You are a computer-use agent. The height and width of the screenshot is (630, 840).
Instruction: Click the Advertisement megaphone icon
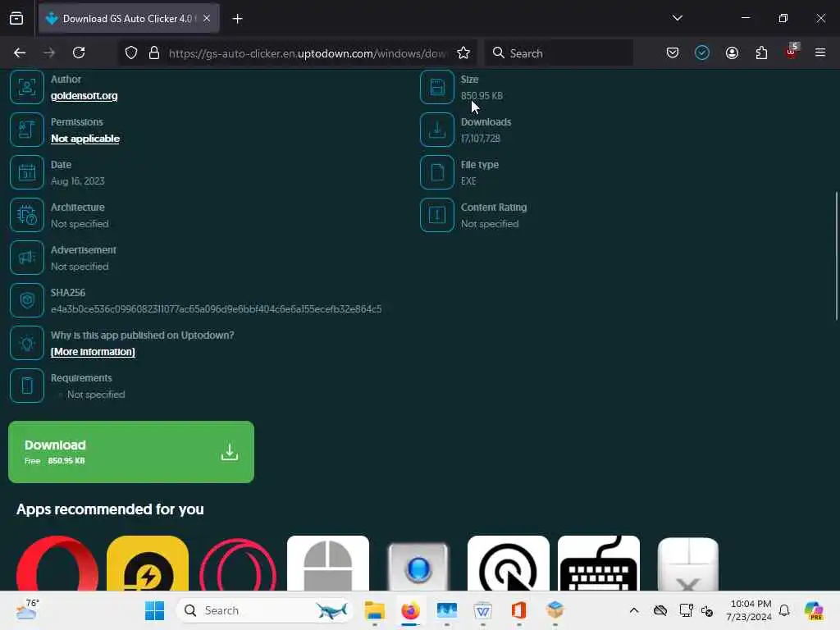click(27, 258)
